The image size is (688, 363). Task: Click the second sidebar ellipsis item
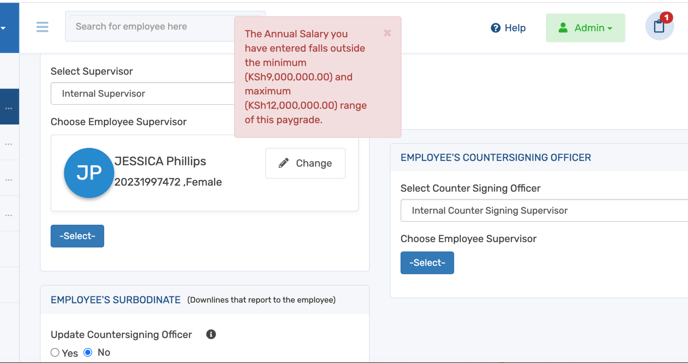click(x=9, y=144)
